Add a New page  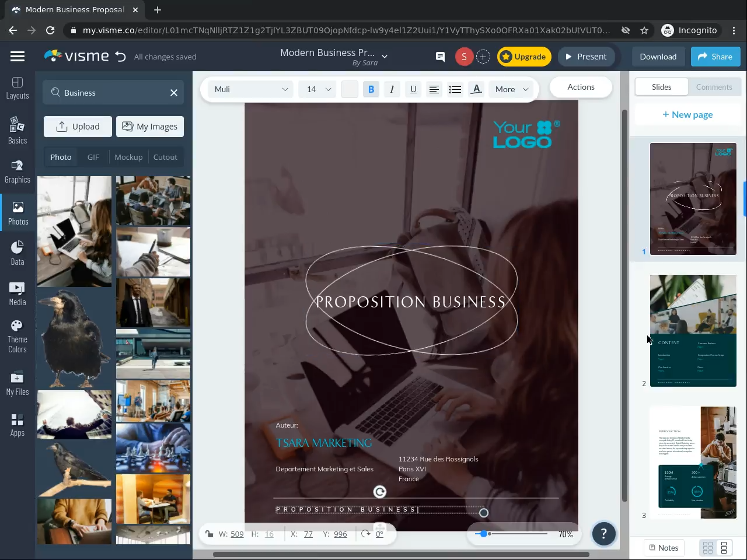[x=687, y=114]
